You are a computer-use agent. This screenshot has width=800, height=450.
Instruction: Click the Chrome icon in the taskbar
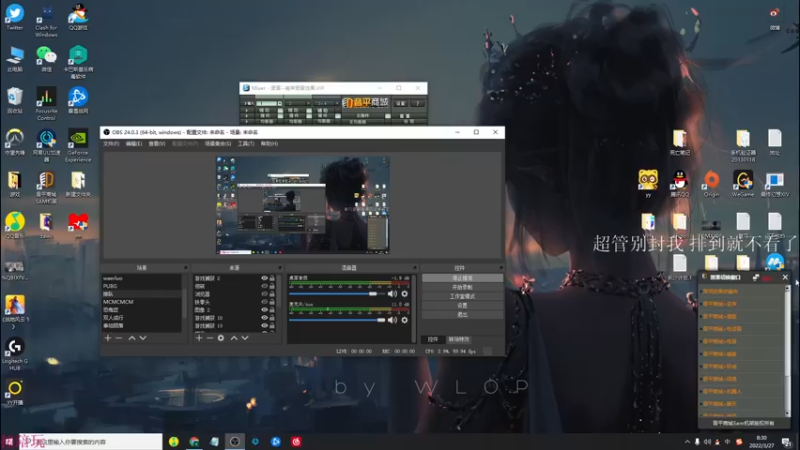[x=194, y=441]
